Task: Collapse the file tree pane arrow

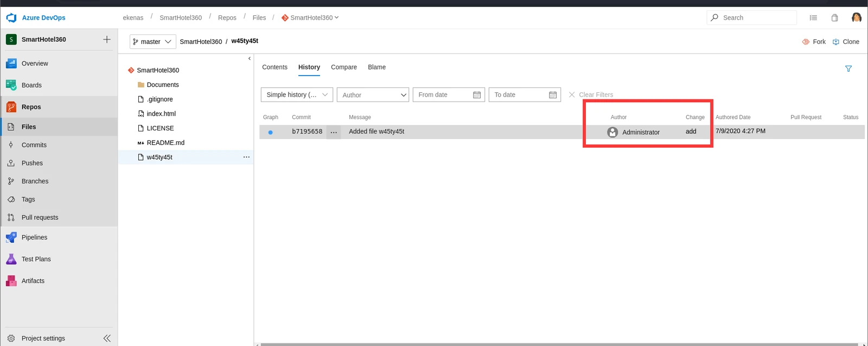Action: point(250,59)
